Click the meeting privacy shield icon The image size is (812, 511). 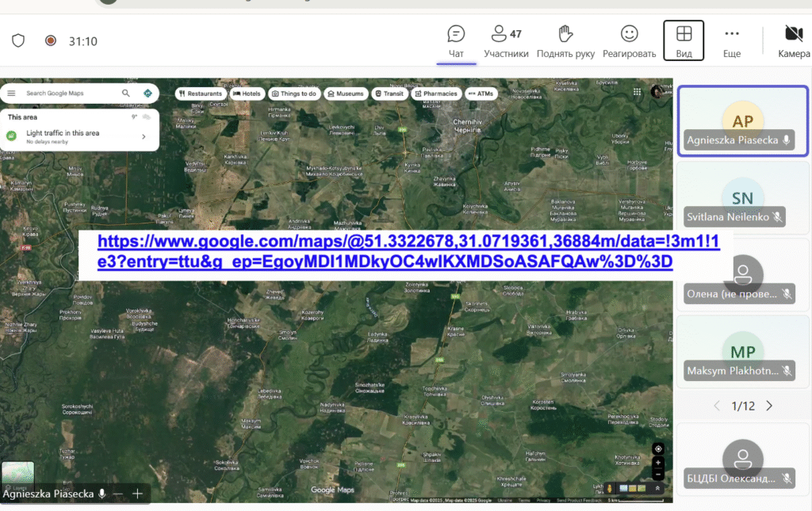tap(18, 40)
